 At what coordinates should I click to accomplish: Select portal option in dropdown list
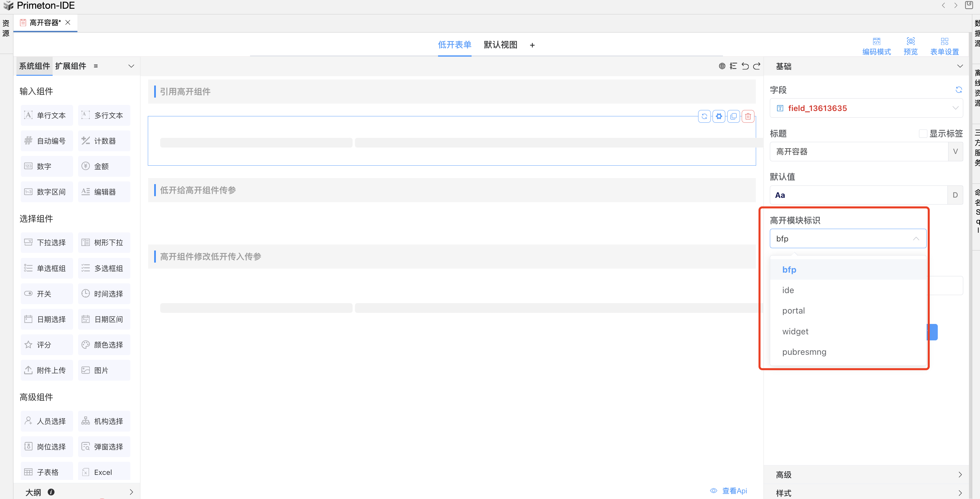[x=793, y=311]
